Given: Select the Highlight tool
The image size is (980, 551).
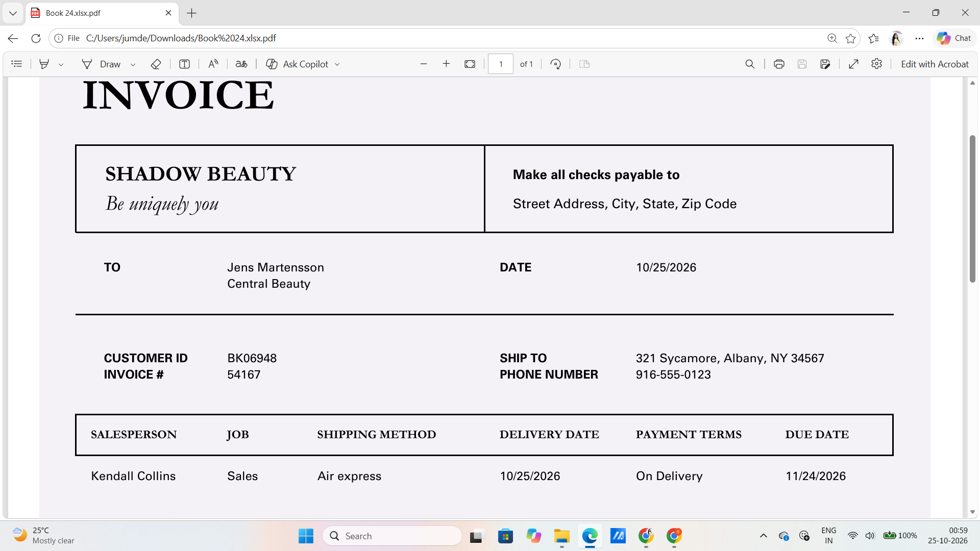Looking at the screenshot, I should [x=44, y=64].
